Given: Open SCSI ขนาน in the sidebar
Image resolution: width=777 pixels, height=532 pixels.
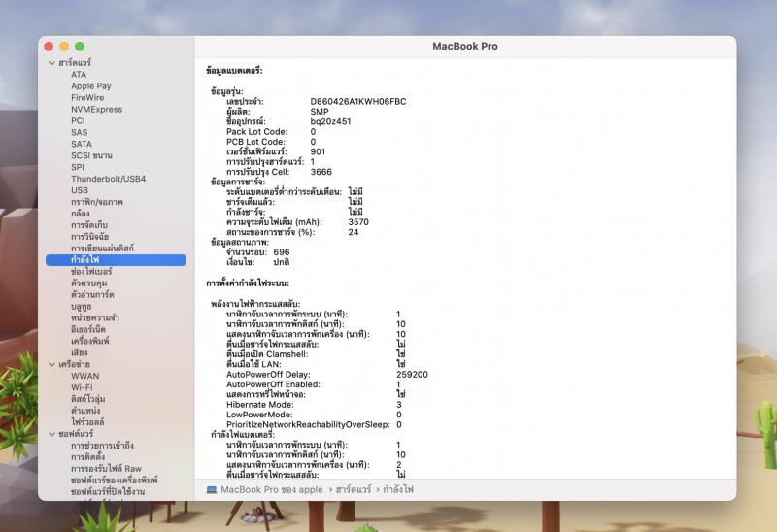Looking at the screenshot, I should pos(91,155).
